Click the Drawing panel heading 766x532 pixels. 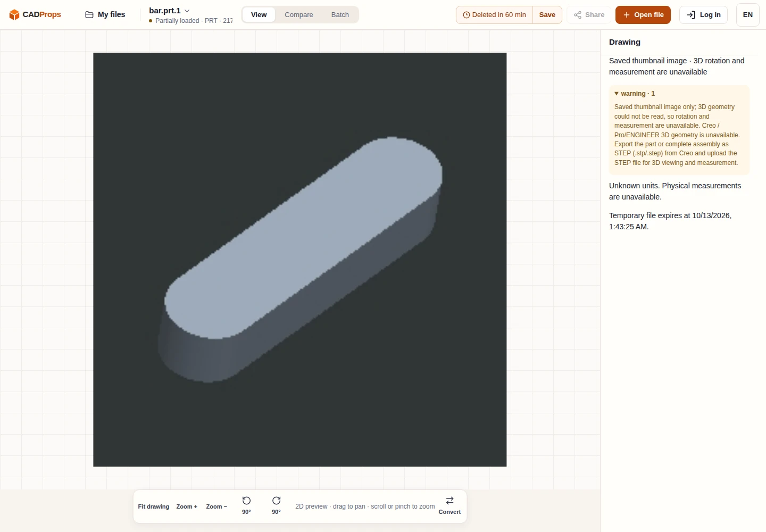[625, 42]
